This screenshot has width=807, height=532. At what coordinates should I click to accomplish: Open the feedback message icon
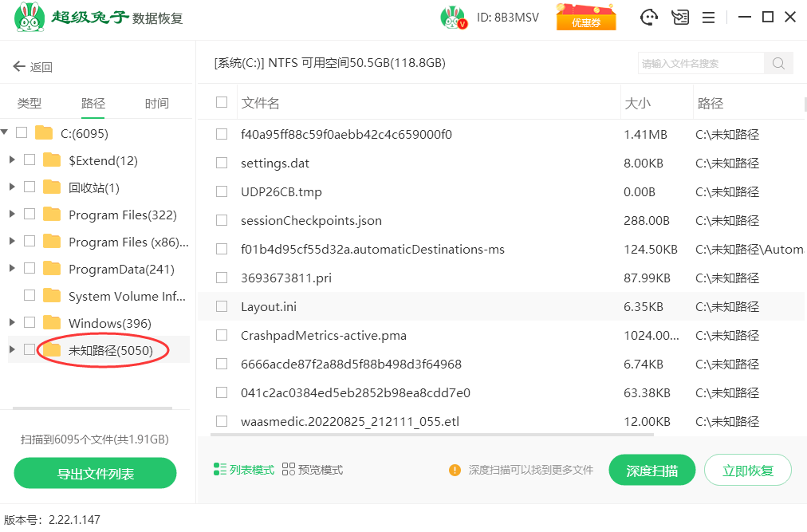(x=679, y=18)
